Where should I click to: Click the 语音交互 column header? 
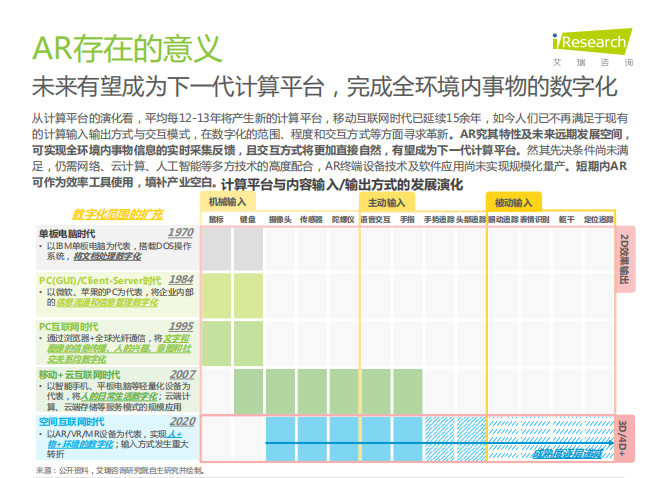[x=375, y=220]
